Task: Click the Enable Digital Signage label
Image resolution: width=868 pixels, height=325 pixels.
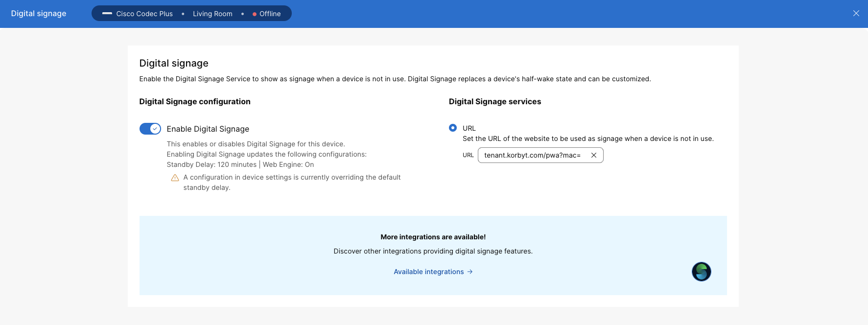Action: (208, 129)
